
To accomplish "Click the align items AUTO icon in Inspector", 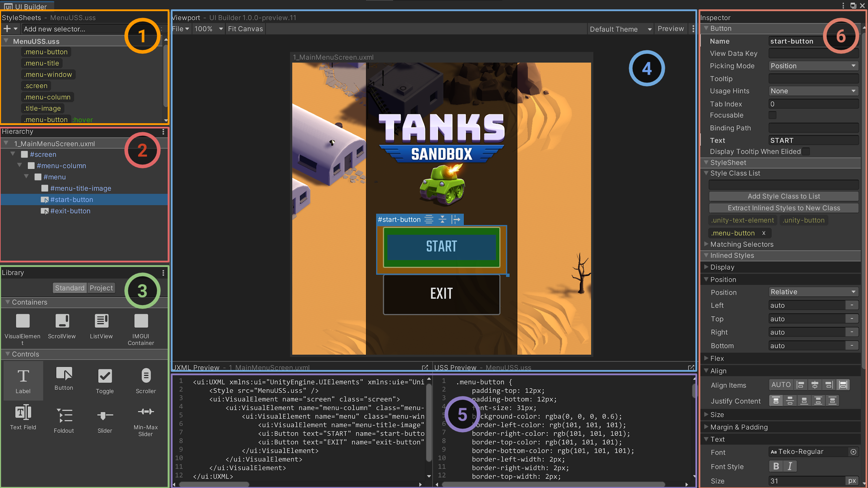I will point(781,384).
